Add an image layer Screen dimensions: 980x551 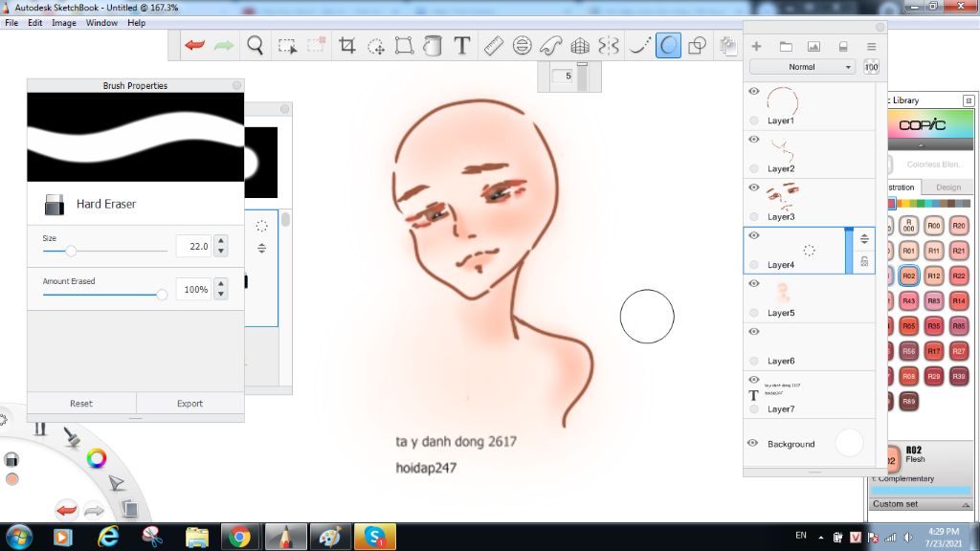point(813,47)
